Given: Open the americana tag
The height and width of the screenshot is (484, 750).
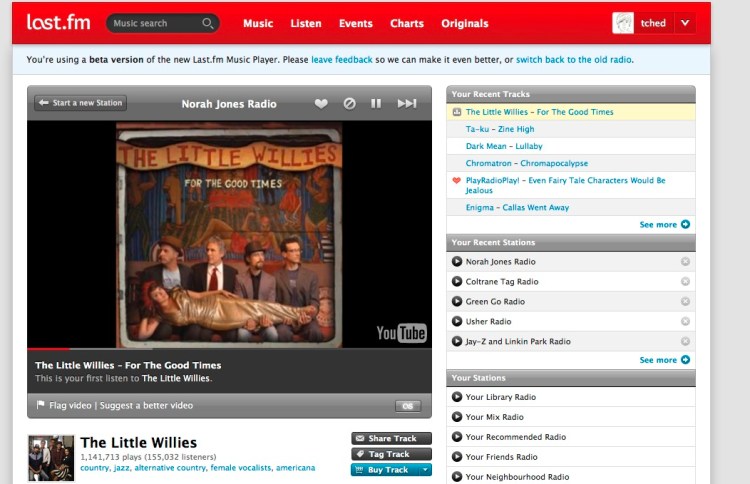Looking at the screenshot, I should click(x=296, y=468).
